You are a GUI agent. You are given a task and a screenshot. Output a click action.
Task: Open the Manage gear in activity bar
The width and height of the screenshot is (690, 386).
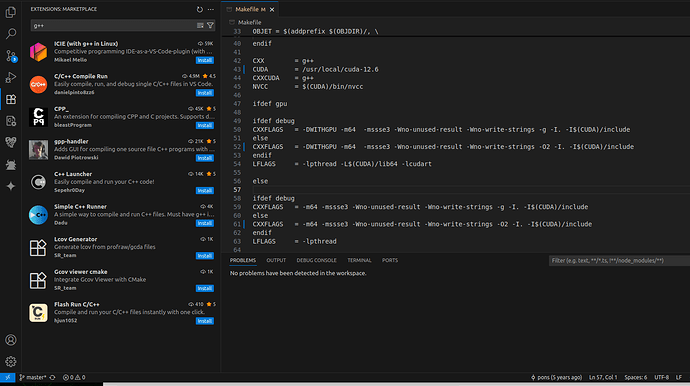pyautogui.click(x=11, y=361)
